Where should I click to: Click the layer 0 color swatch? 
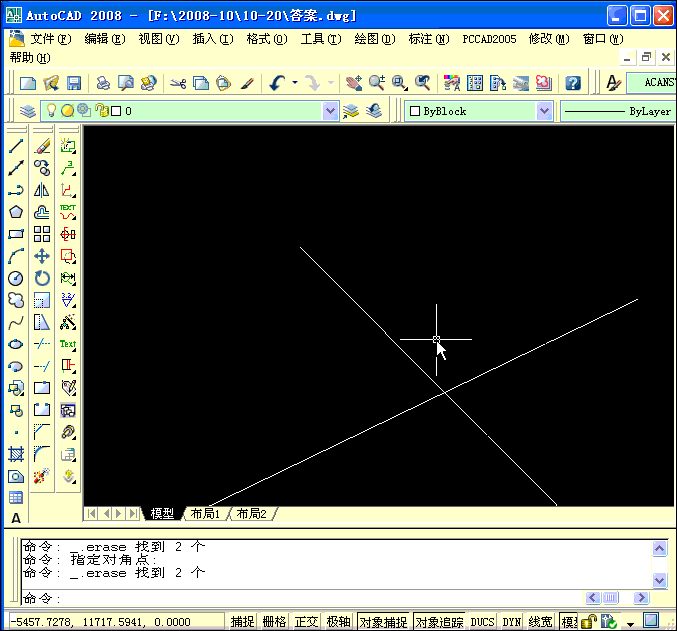pyautogui.click(x=116, y=111)
